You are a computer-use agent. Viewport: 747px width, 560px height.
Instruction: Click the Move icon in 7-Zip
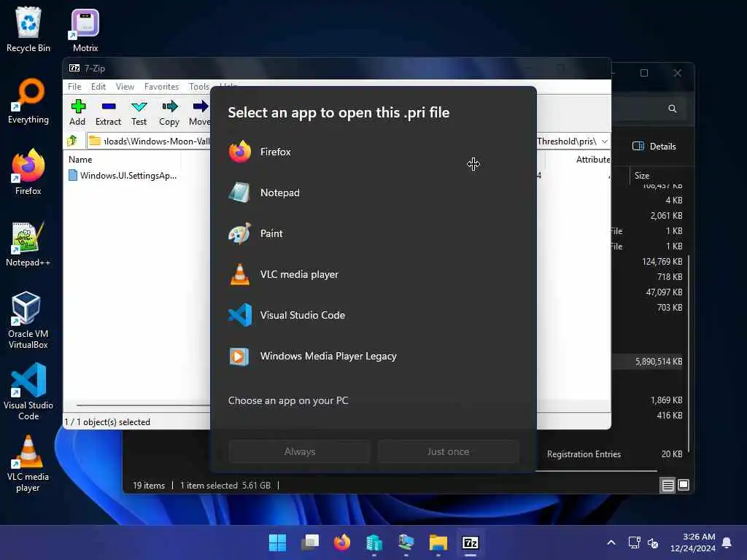pyautogui.click(x=199, y=113)
